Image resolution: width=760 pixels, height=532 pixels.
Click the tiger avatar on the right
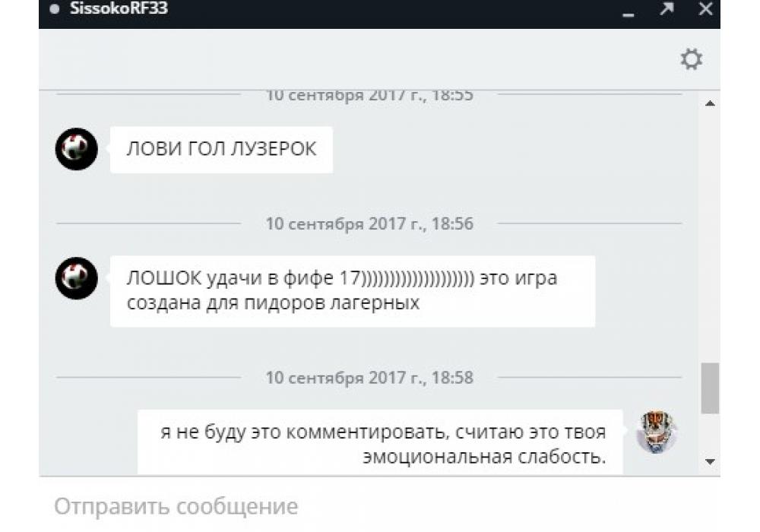pyautogui.click(x=657, y=432)
